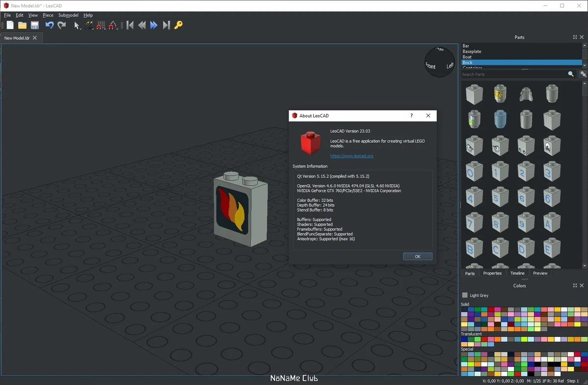Select the brick printed with number 0
The width and height of the screenshot is (588, 385).
[474, 171]
